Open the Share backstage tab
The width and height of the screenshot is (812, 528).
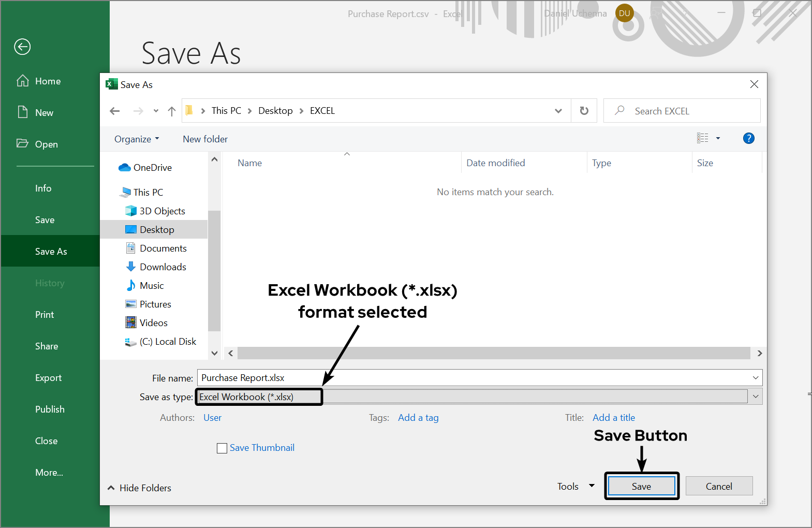click(x=47, y=346)
